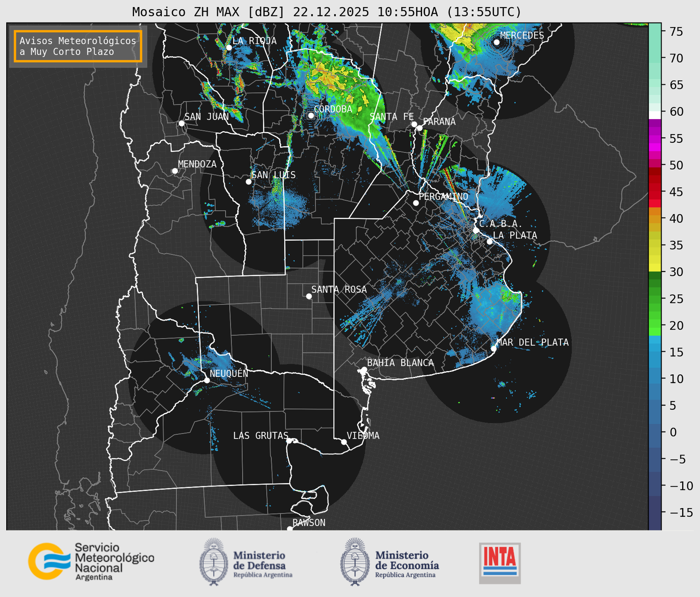Viewport: 700px width, 597px height.
Task: Click the BAHÍA BLANCA label
Action: coord(400,363)
